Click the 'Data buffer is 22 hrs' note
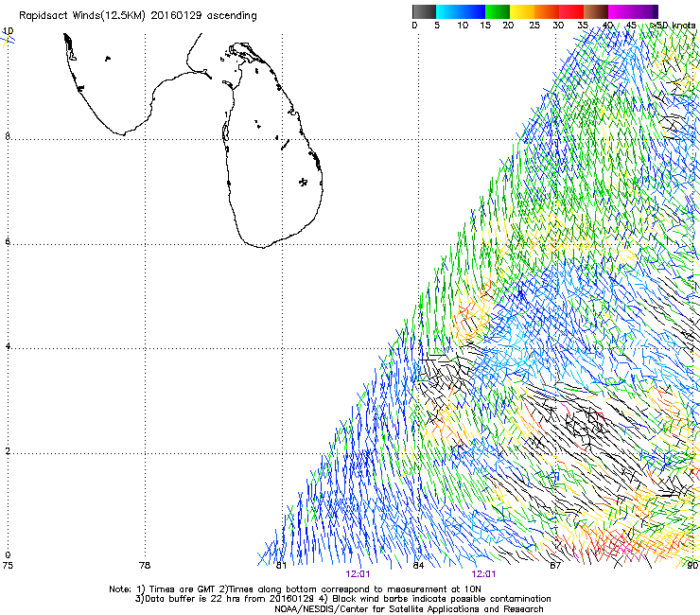The height and width of the screenshot is (615, 700). coord(193,599)
